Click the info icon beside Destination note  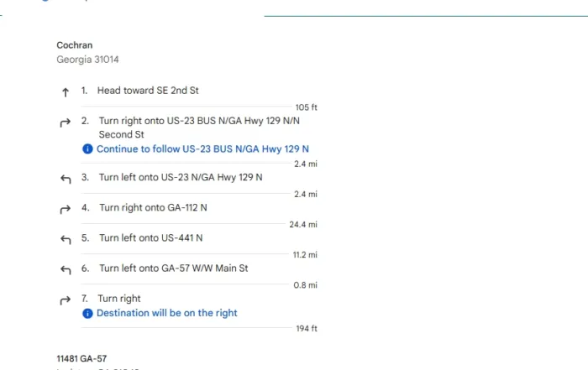(x=87, y=314)
